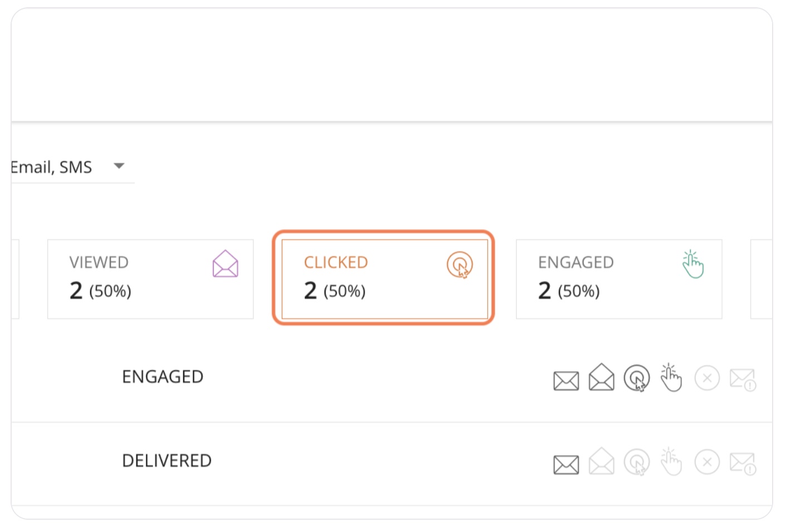Click faded open envelope icon in DELIVERED row
Viewport: 786px width, 532px height.
[601, 461]
